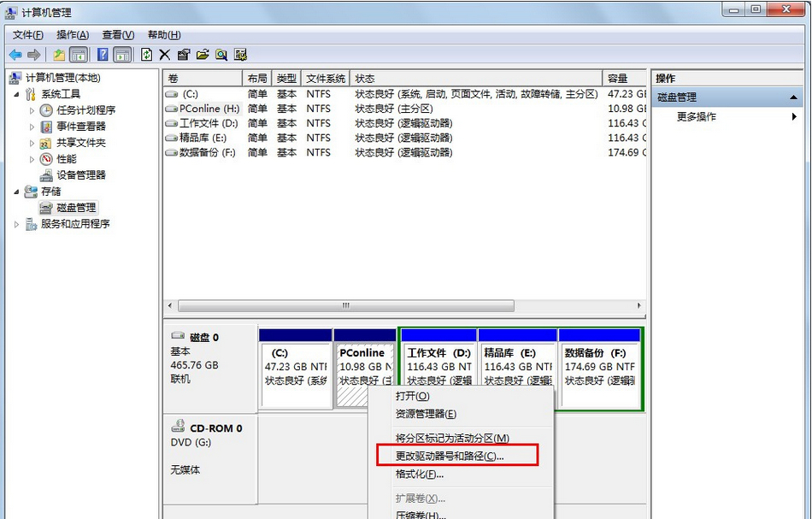Click the open folder toolbar icon
The image size is (812, 519).
(x=203, y=55)
